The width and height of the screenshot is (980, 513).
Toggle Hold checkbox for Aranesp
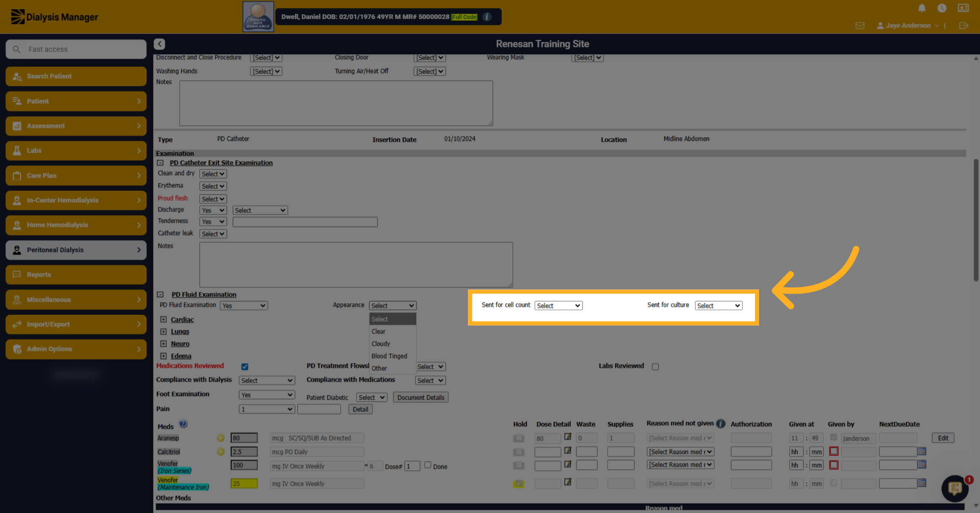(519, 438)
